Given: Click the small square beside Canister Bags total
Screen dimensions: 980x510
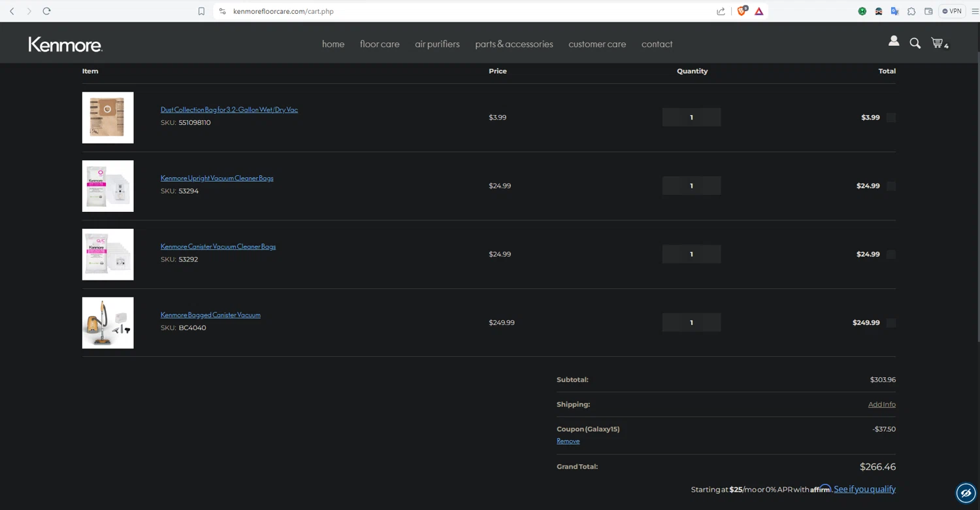Looking at the screenshot, I should pyautogui.click(x=891, y=254).
